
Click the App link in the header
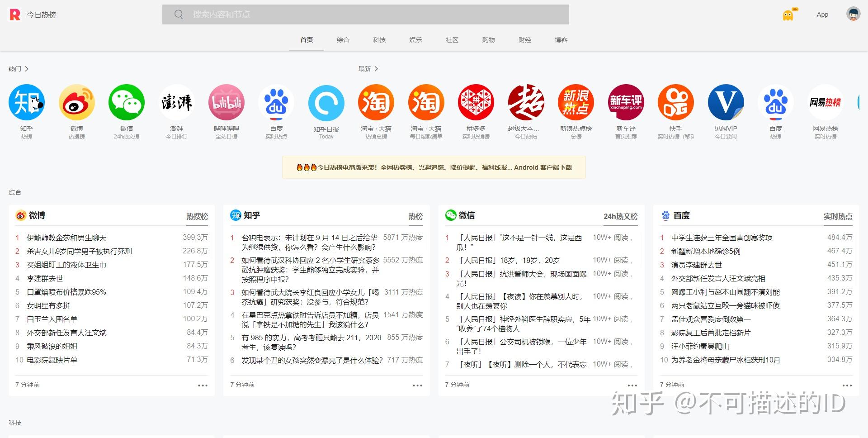click(822, 14)
